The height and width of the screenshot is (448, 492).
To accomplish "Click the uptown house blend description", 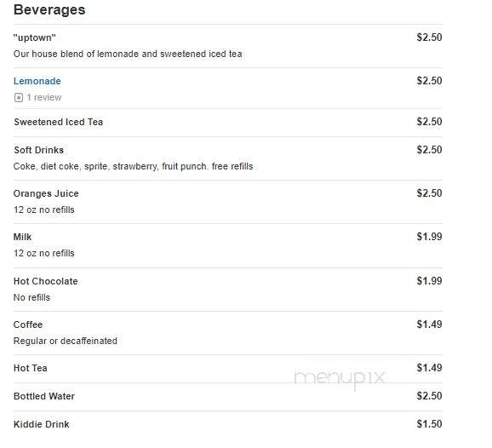I will click(x=128, y=54).
